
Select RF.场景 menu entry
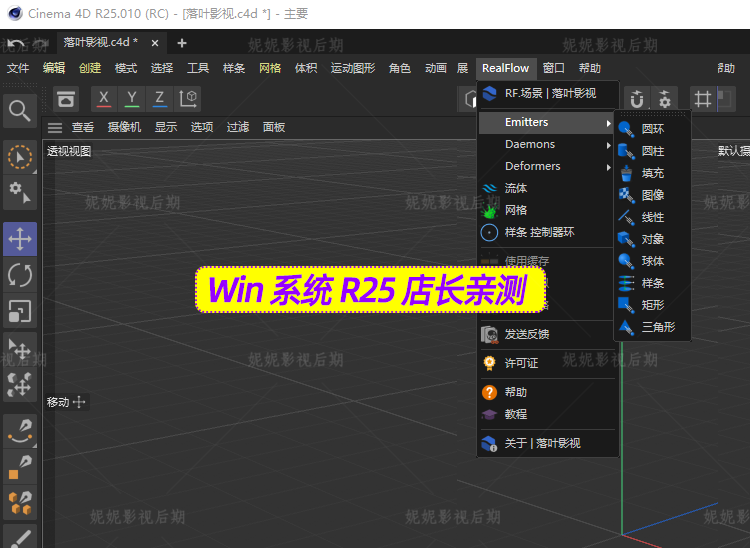(x=546, y=93)
